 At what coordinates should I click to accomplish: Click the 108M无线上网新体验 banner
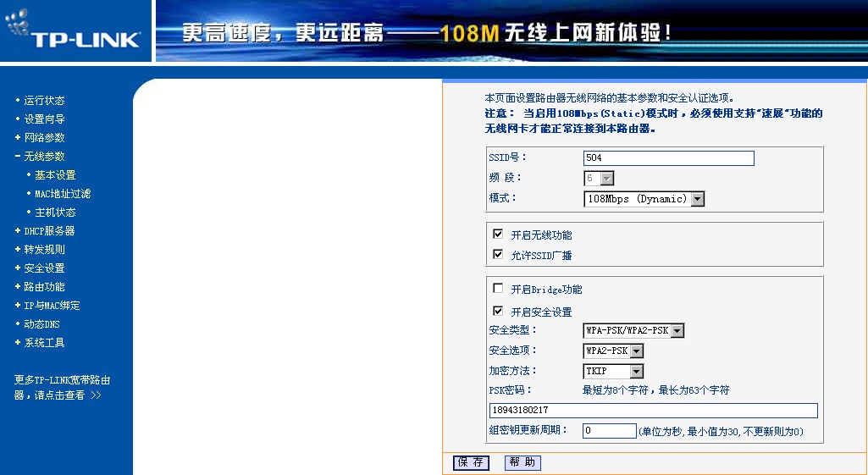click(511, 31)
